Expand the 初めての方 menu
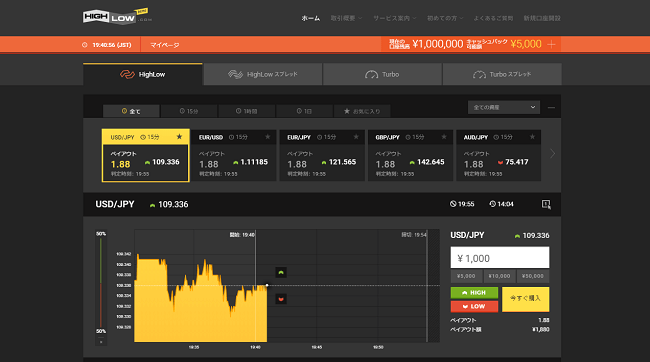Image resolution: width=650 pixels, height=362 pixels. 445,18
